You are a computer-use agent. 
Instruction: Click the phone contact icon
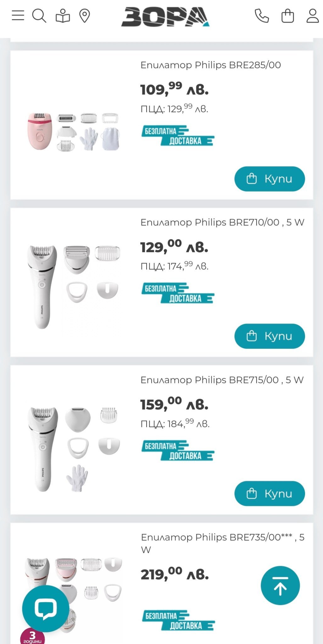coord(262,16)
